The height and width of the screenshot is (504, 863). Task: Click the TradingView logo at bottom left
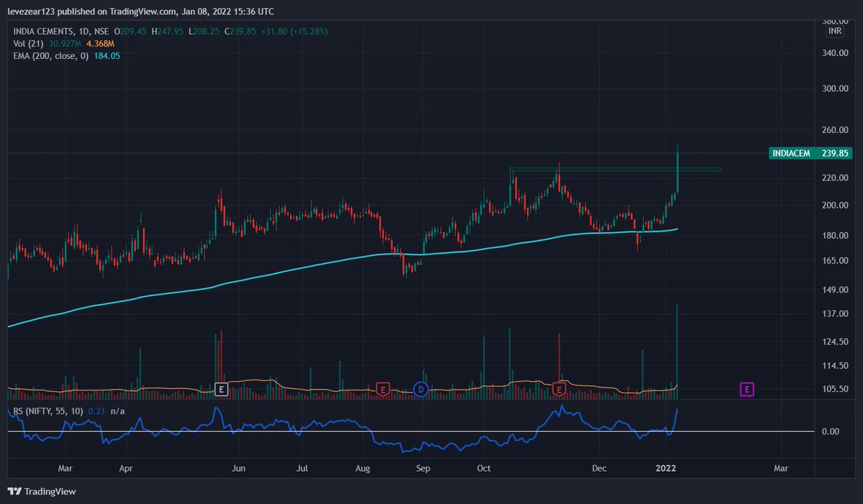point(42,492)
